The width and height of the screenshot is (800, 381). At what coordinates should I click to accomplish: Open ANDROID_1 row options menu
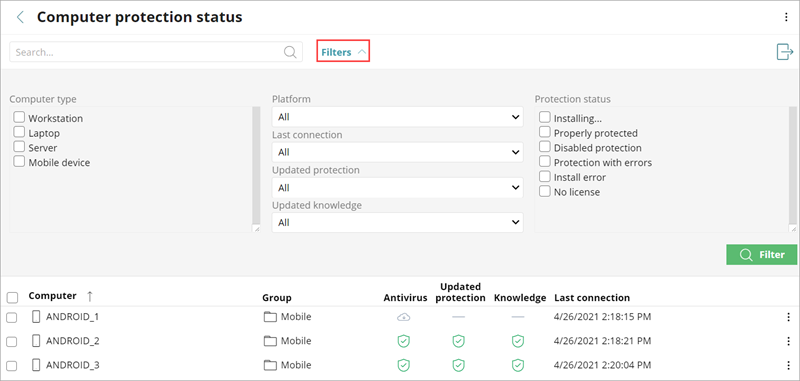(788, 317)
